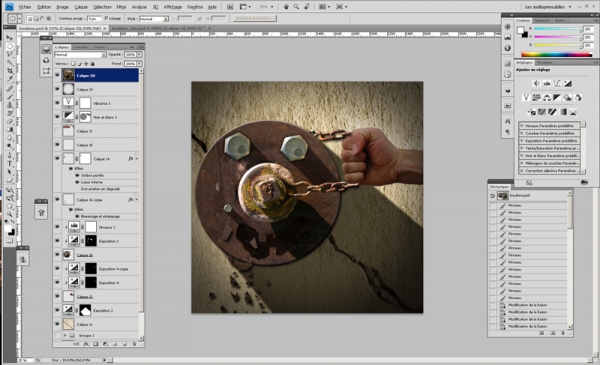This screenshot has width=600, height=365.
Task: Toggle the Lissage anti-alias checkbox
Action: pyautogui.click(x=106, y=18)
